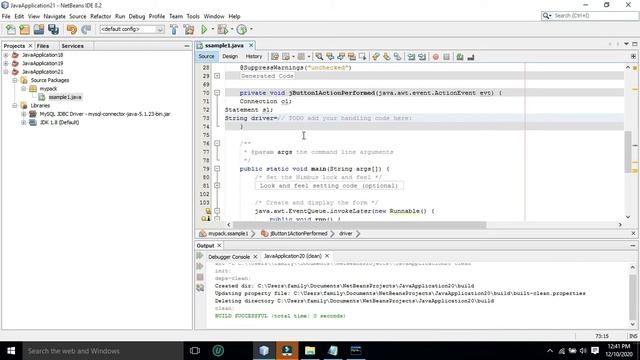Expand the JDK 1.8 (Default) node
Screen dimensions: 640x360
pyautogui.click(x=23, y=122)
